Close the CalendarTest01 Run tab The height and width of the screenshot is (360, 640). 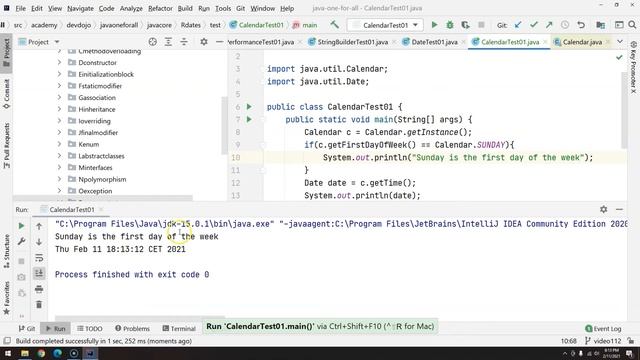(x=101, y=209)
